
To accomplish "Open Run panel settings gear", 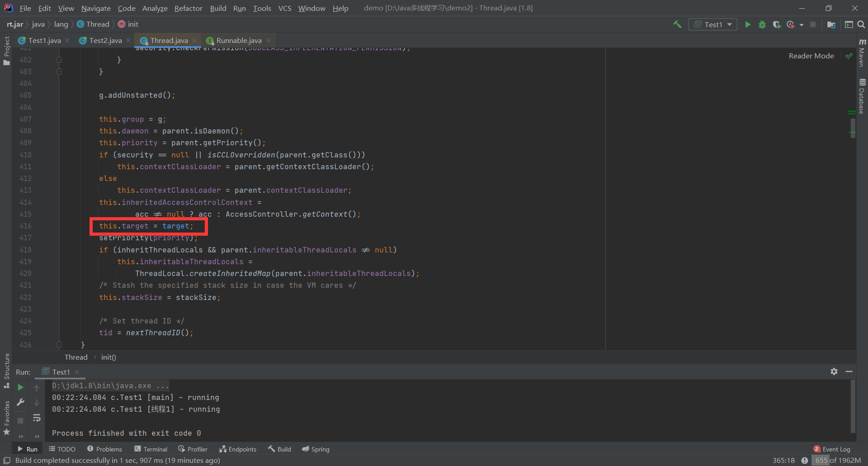I will pos(834,371).
